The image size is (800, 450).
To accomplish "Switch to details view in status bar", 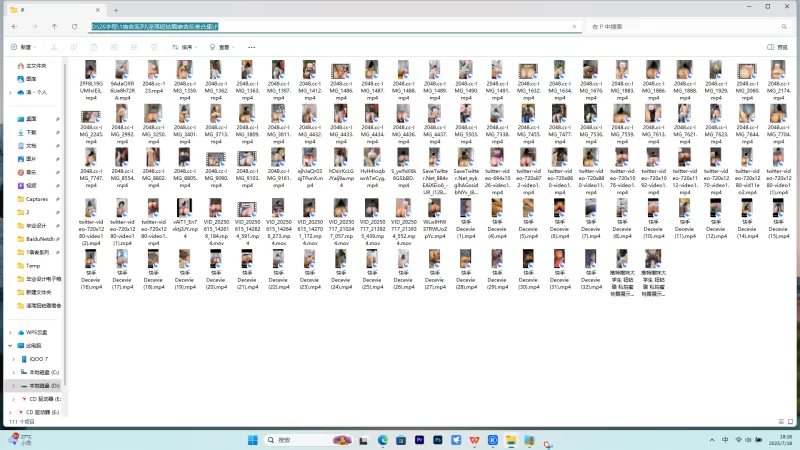I will pos(781,421).
